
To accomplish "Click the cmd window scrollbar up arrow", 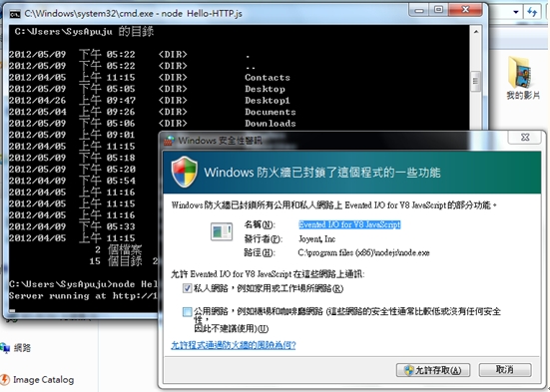I will pyautogui.click(x=476, y=32).
